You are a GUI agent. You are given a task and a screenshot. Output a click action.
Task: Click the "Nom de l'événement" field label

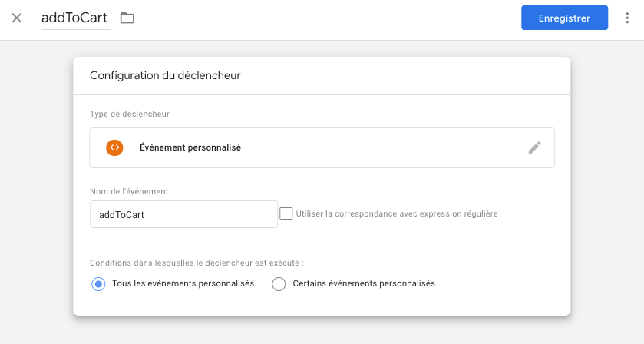pos(129,190)
